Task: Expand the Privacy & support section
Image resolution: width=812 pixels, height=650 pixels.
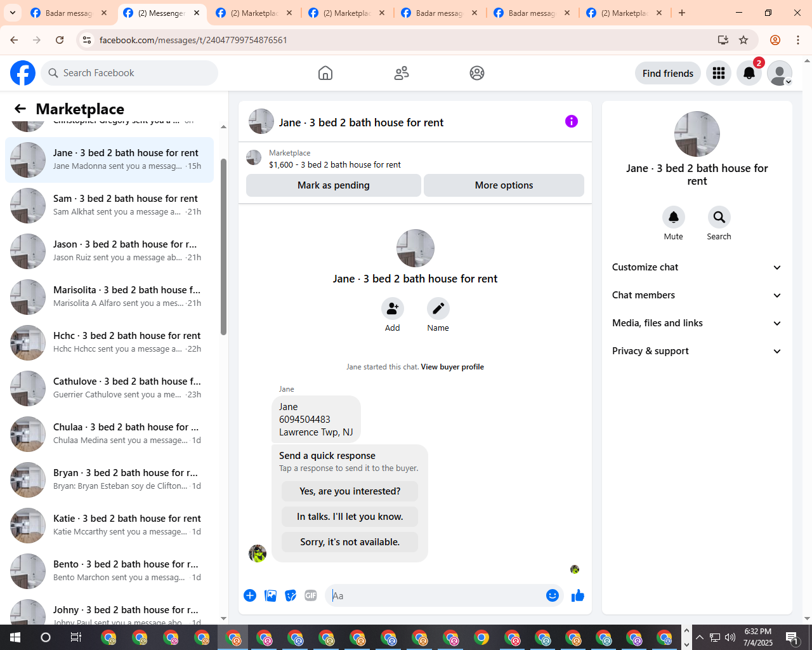Action: (697, 351)
